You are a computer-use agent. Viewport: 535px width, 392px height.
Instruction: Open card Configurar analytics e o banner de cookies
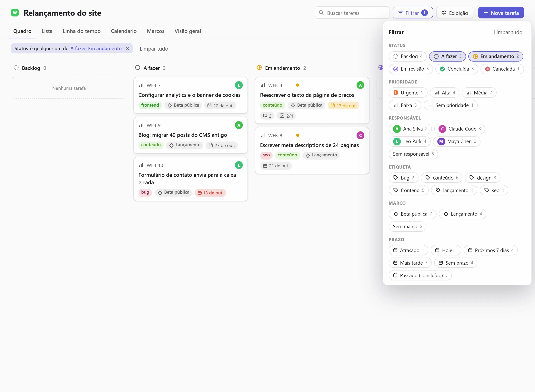click(190, 95)
